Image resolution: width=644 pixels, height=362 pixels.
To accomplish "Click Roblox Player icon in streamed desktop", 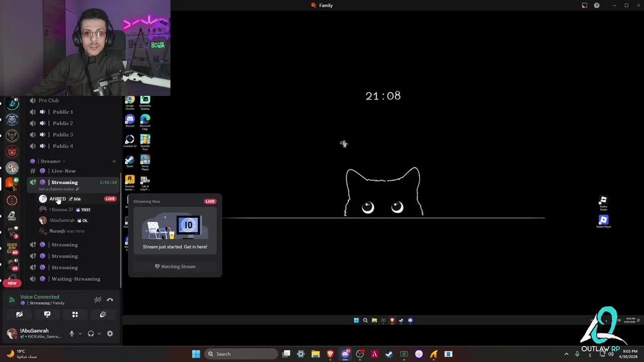I will [603, 222].
